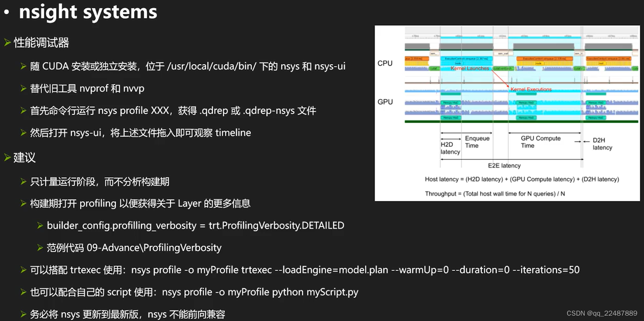The height and width of the screenshot is (321, 644).
Task: Click the "建议" heading
Action: (24, 158)
